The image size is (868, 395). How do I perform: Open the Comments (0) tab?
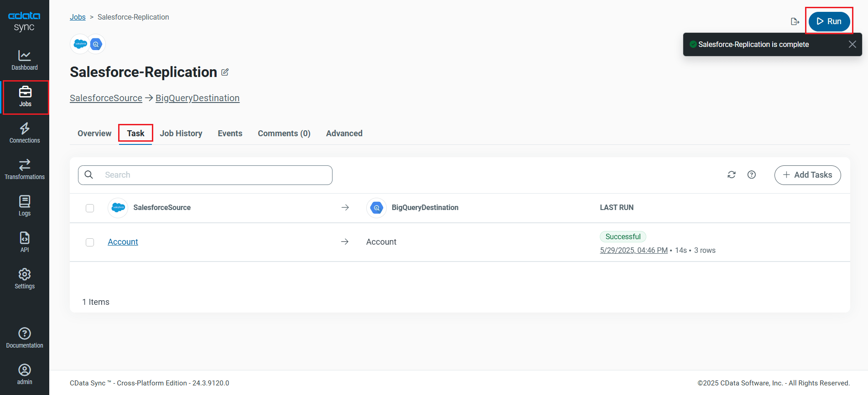[x=284, y=133]
